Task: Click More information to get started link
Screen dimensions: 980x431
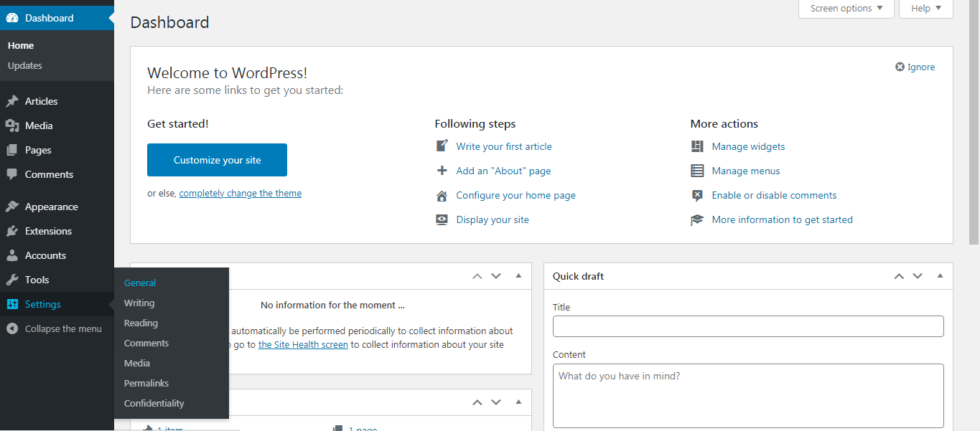Action: point(782,219)
